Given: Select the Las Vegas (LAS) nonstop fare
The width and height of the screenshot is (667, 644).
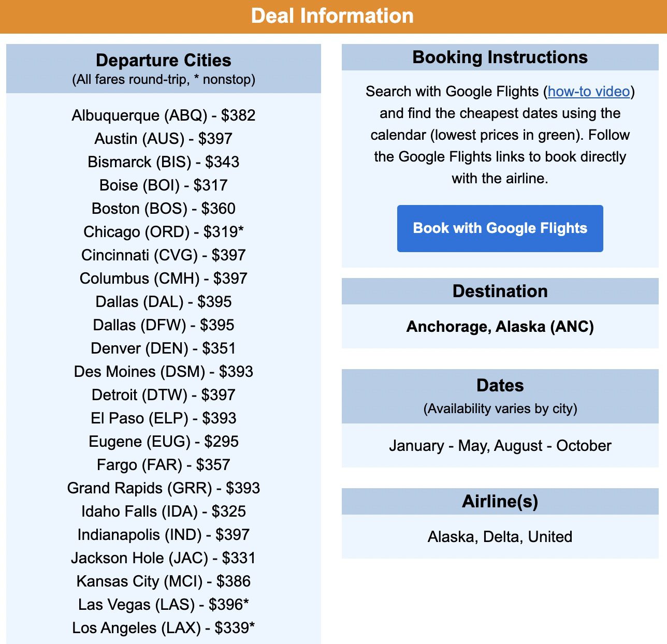Looking at the screenshot, I should pos(164,605).
